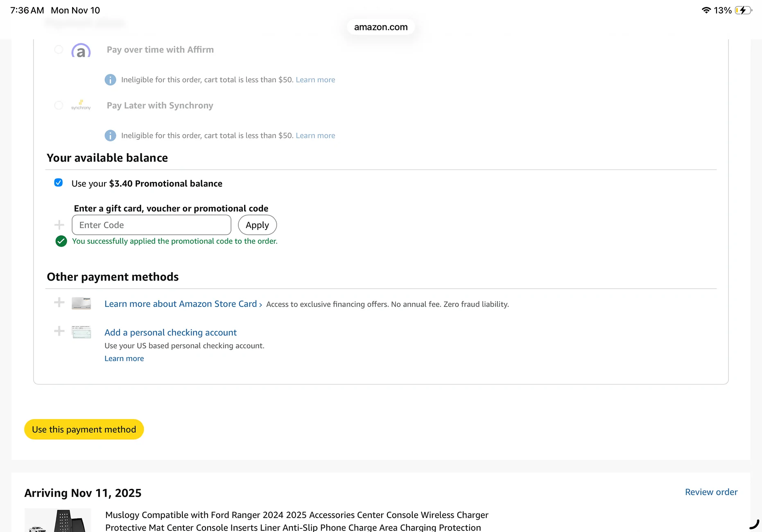Screen dimensions: 762x532
Task: Click the personal checking account check image
Action: click(x=81, y=332)
